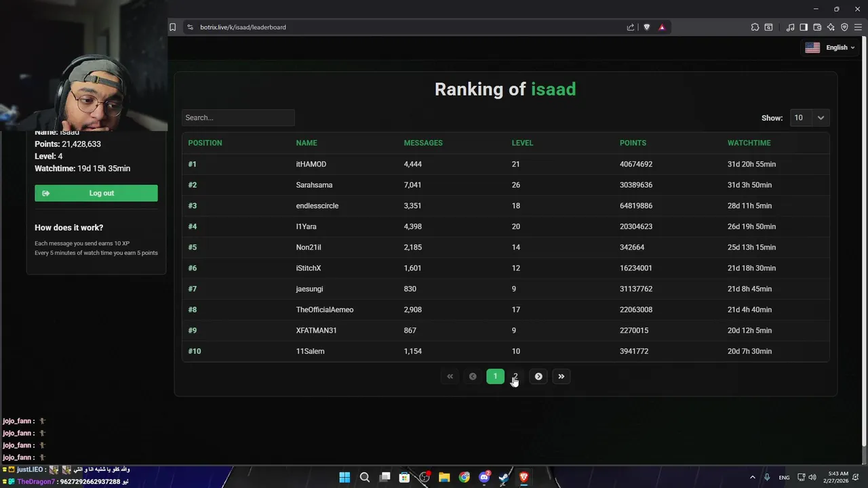This screenshot has width=868, height=488.
Task: Click the name iStitchX in table
Action: [x=309, y=268]
